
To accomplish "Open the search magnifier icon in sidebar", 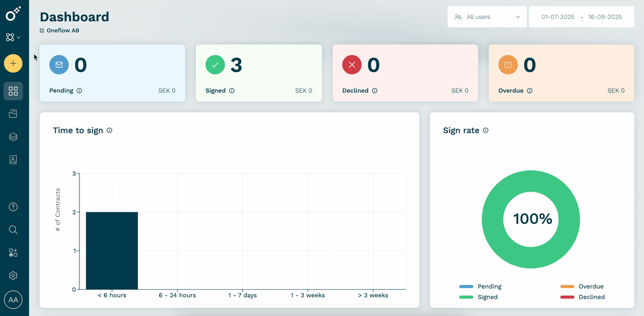I will pyautogui.click(x=13, y=230).
